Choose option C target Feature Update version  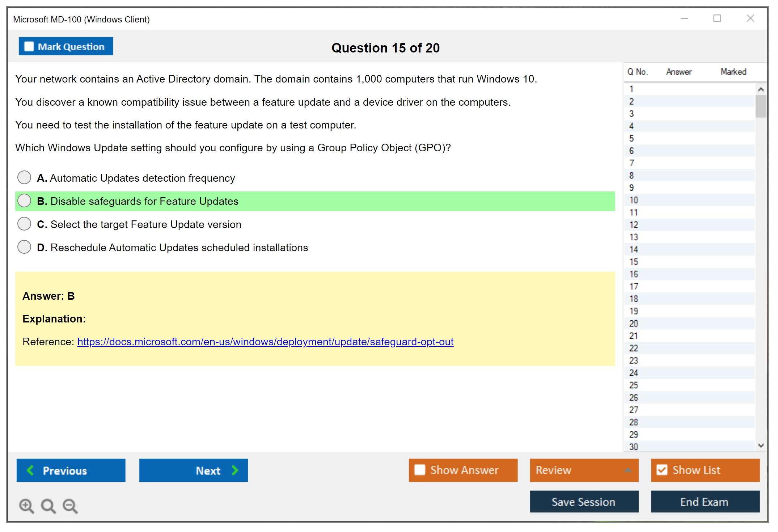tap(24, 224)
